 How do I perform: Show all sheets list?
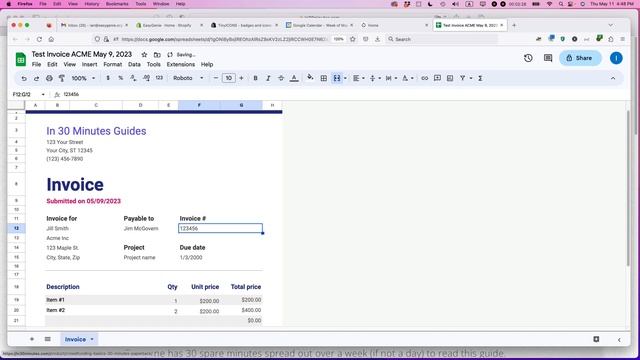point(48,339)
